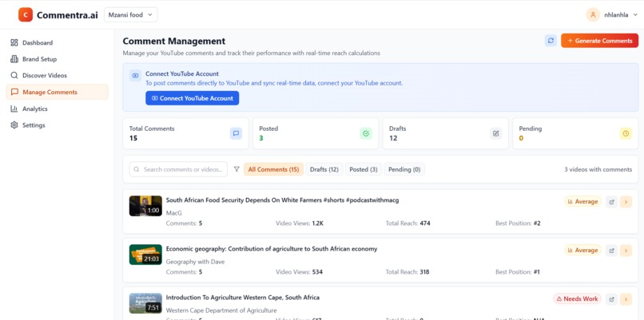Expand the Introduction To Agriculture row chevron
Image resolution: width=644 pixels, height=320 pixels.
(x=626, y=299)
